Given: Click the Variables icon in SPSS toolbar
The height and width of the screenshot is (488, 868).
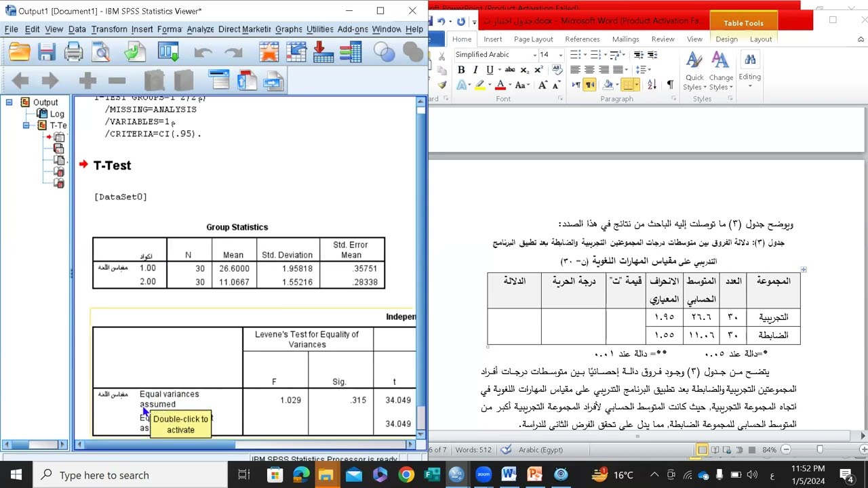Looking at the screenshot, I should coord(350,52).
